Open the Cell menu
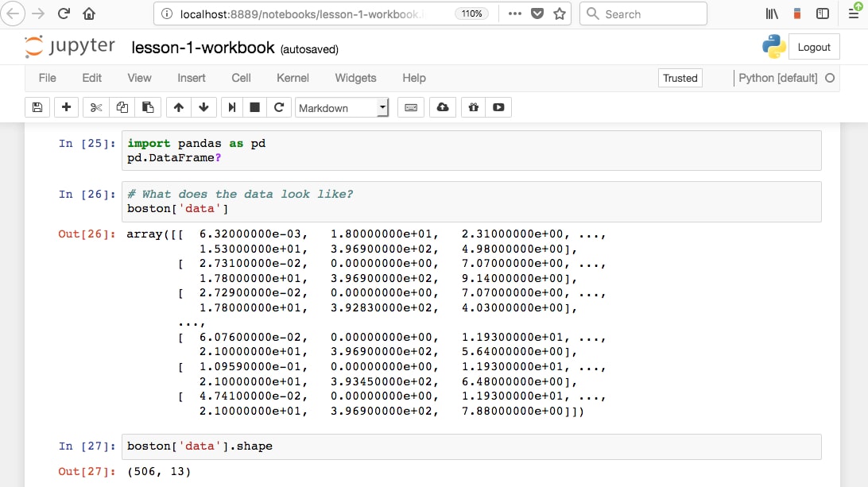 click(241, 78)
